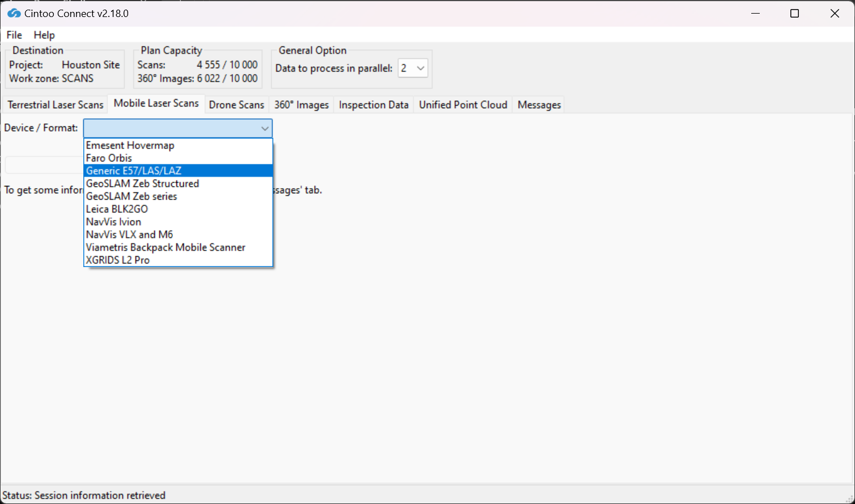Choose NavVis VLX and M6 option
The height and width of the screenshot is (504, 855).
178,235
